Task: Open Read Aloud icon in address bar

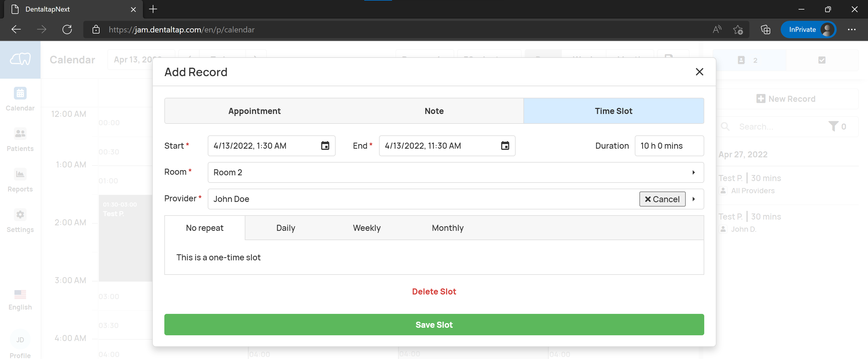Action: point(717,30)
